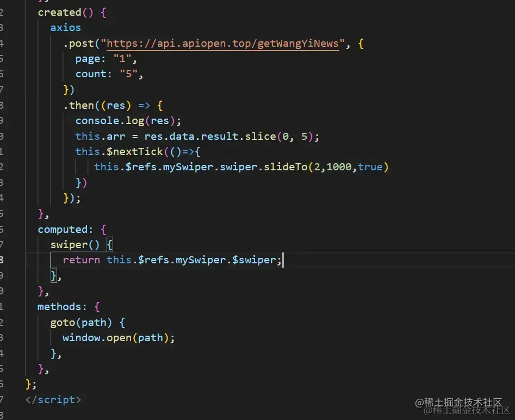Click the page property key
The width and height of the screenshot is (515, 420).
tap(87, 59)
